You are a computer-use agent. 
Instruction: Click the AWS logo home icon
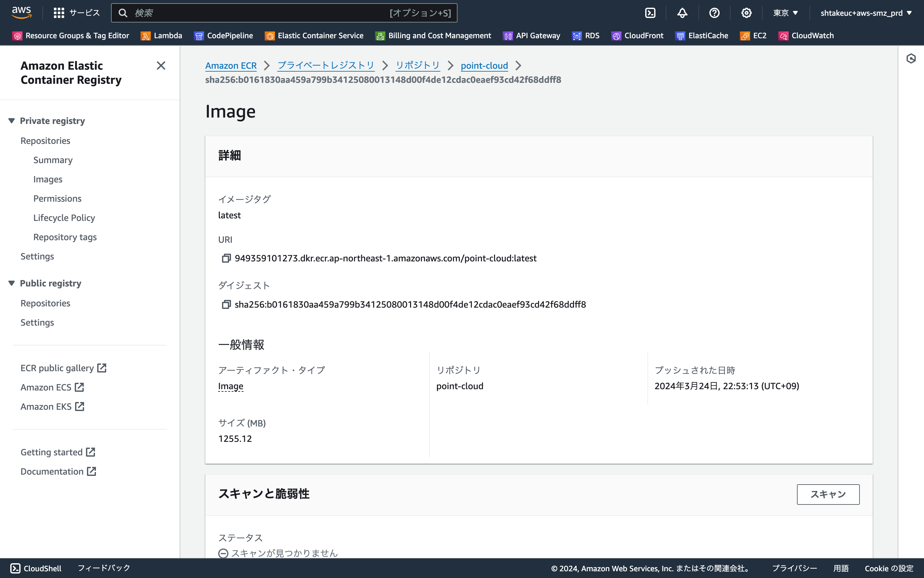(x=21, y=13)
